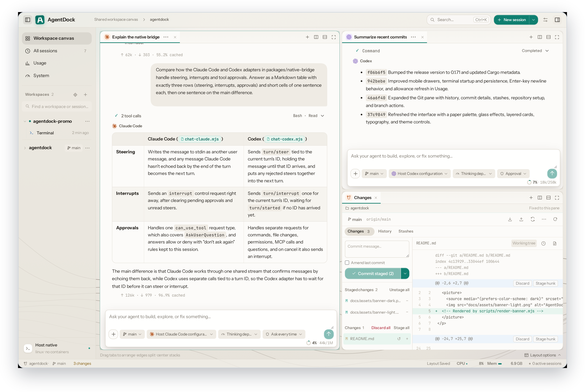Select the Summarize recent commits tab
The width and height of the screenshot is (585, 392).
(x=380, y=37)
